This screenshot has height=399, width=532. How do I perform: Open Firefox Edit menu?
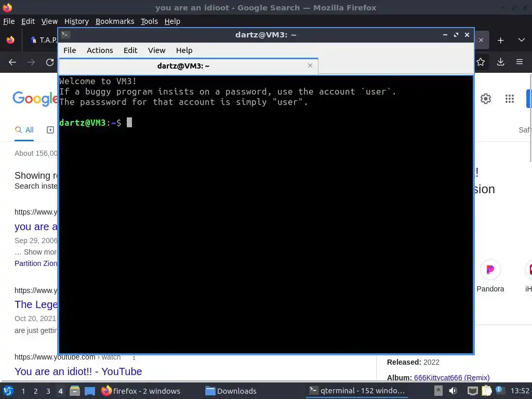coord(28,21)
